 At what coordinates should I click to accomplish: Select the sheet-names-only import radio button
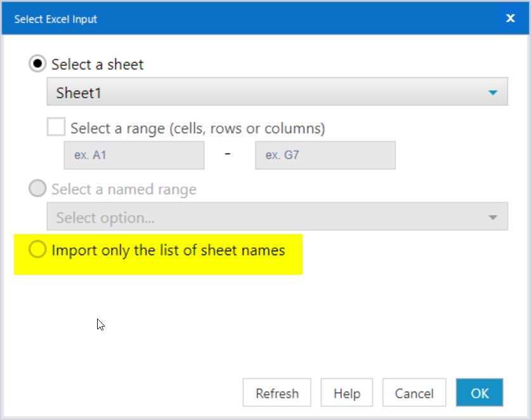coord(37,250)
